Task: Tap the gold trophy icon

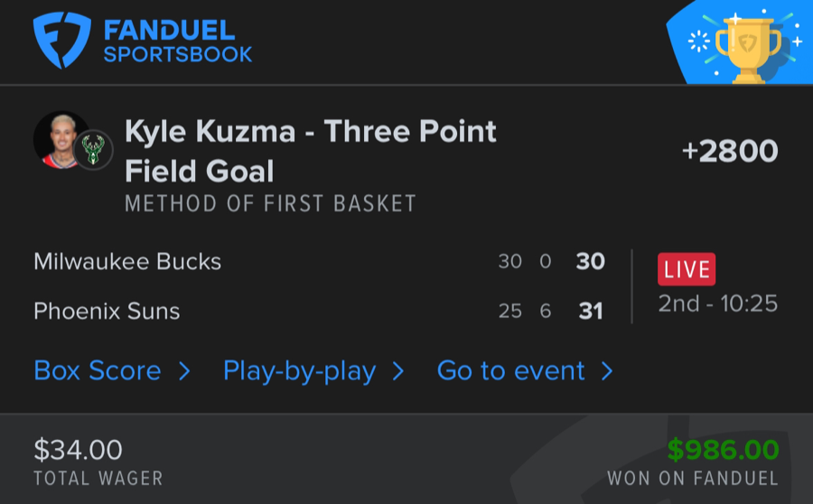Action: (746, 45)
